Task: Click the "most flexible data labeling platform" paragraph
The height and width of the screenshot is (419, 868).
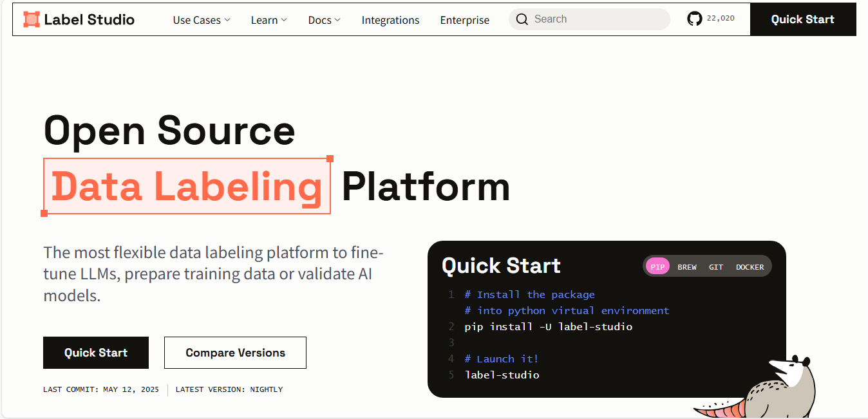Action: coord(214,274)
